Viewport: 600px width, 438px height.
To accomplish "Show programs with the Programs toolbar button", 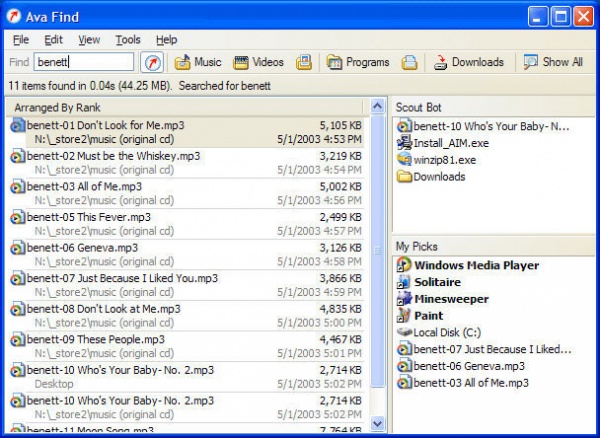I will pyautogui.click(x=358, y=62).
